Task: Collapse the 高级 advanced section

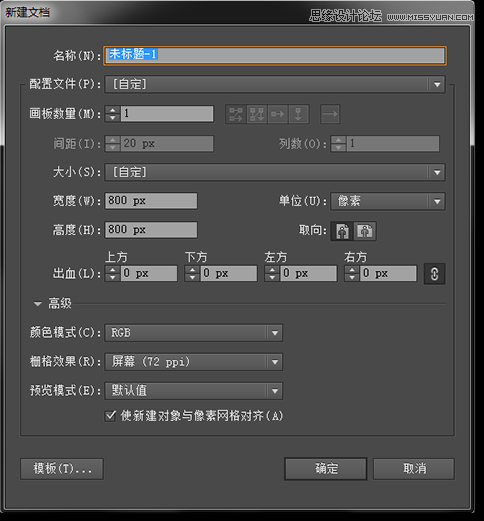Action: [x=38, y=304]
